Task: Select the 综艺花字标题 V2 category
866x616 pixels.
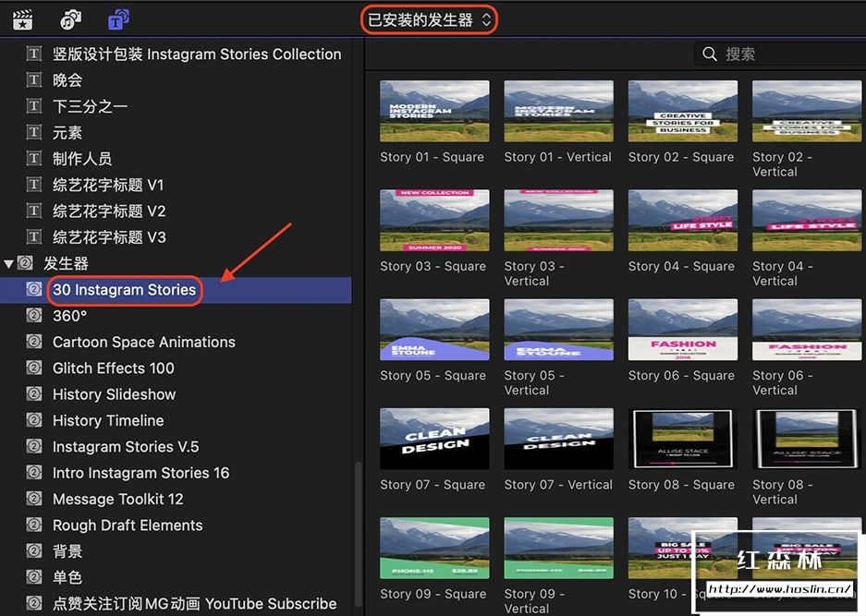Action: pyautogui.click(x=176, y=211)
